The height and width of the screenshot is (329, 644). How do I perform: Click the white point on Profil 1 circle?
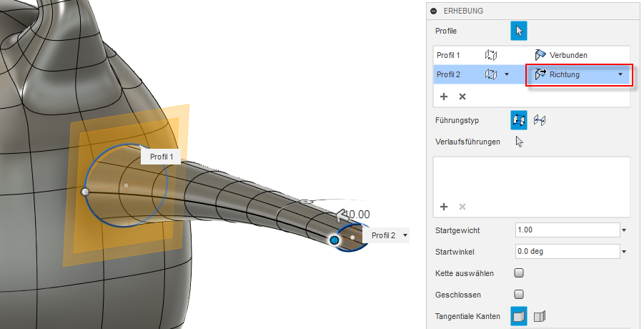click(x=85, y=192)
